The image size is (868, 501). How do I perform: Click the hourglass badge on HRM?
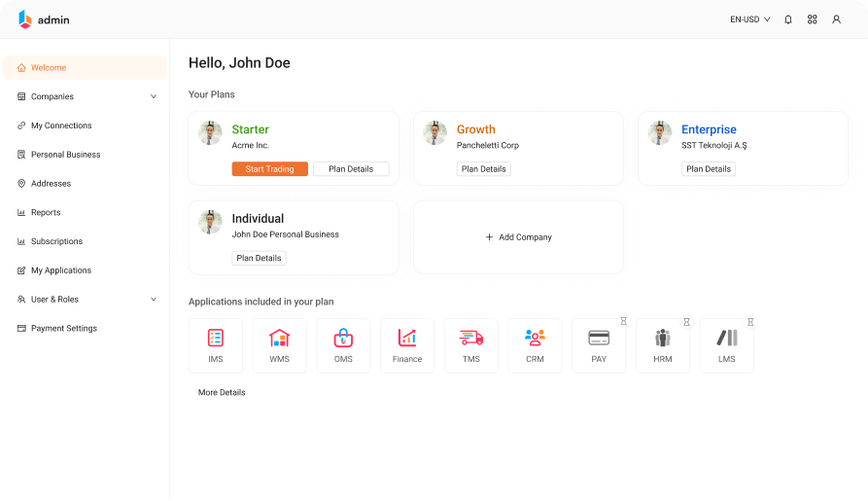pyautogui.click(x=686, y=322)
